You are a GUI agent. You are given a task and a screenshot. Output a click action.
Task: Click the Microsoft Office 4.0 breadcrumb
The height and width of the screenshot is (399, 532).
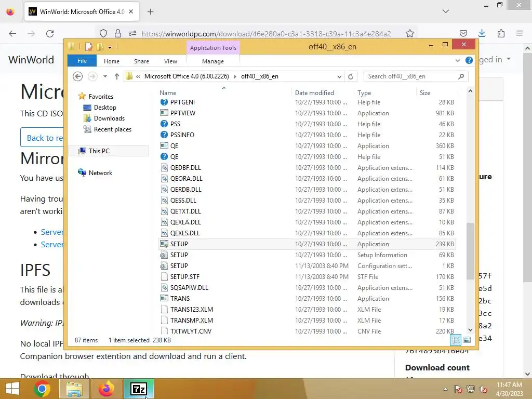[x=187, y=76]
